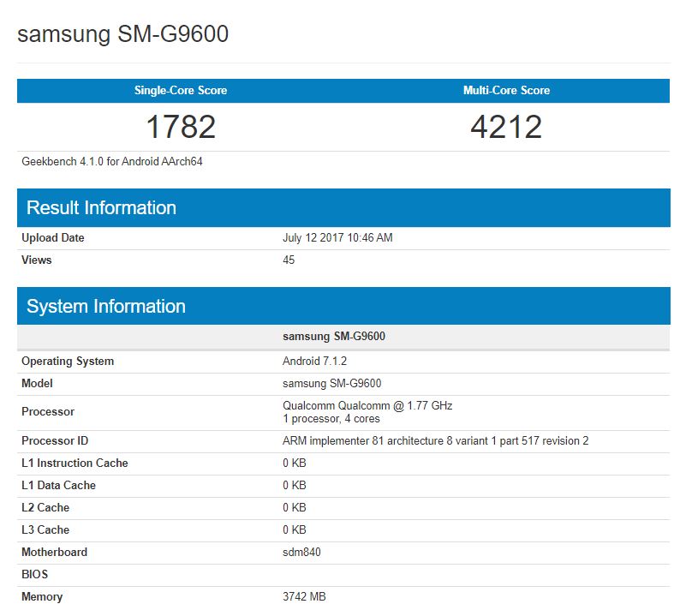Select Qualcomm Qualcomm @ 1.77 GHz text
The height and width of the screenshot is (616, 680).
367,405
